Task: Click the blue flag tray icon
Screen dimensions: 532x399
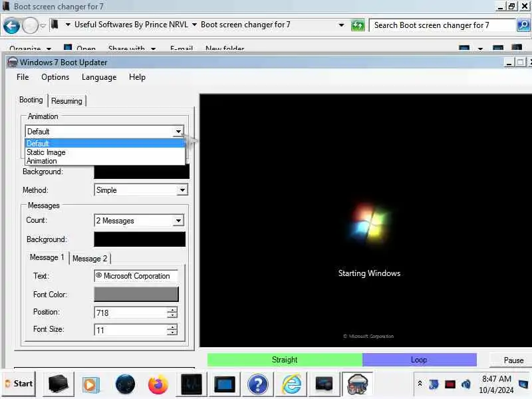Action: tap(434, 384)
